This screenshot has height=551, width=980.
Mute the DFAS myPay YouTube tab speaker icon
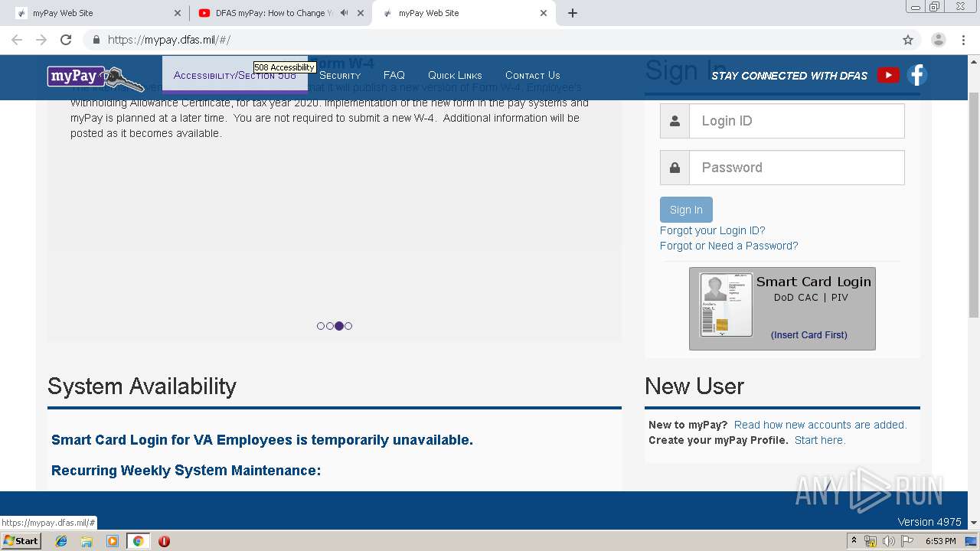click(344, 13)
